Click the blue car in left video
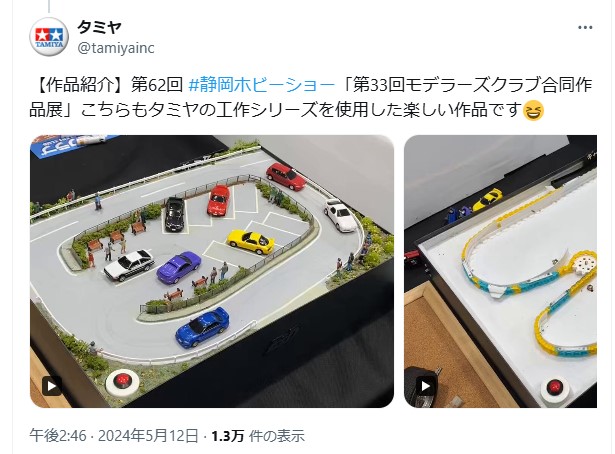The width and height of the screenshot is (615, 454). click(202, 327)
